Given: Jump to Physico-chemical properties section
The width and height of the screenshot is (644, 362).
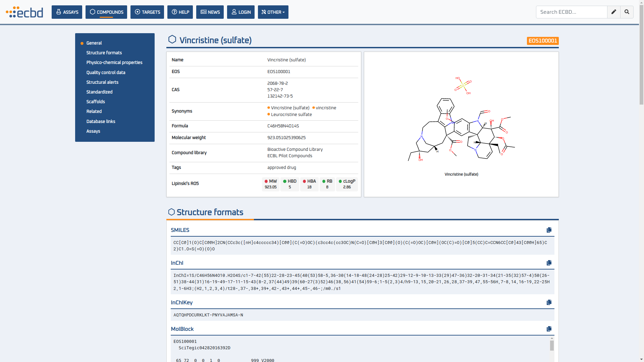Looking at the screenshot, I should [x=114, y=63].
